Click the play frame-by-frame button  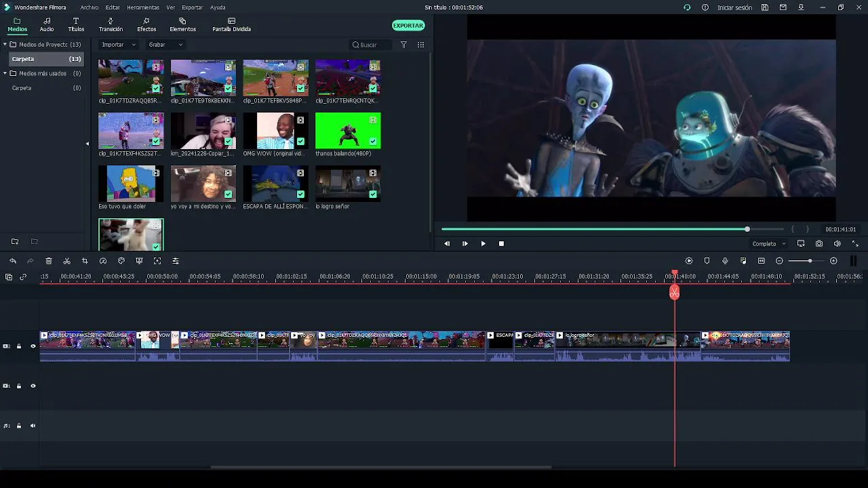click(x=465, y=243)
